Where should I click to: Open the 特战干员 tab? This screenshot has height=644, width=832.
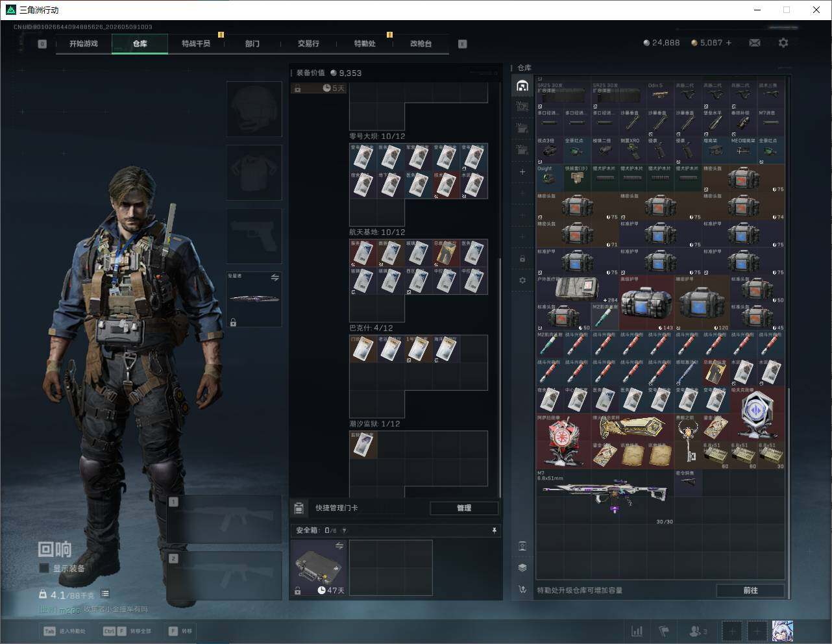click(196, 43)
